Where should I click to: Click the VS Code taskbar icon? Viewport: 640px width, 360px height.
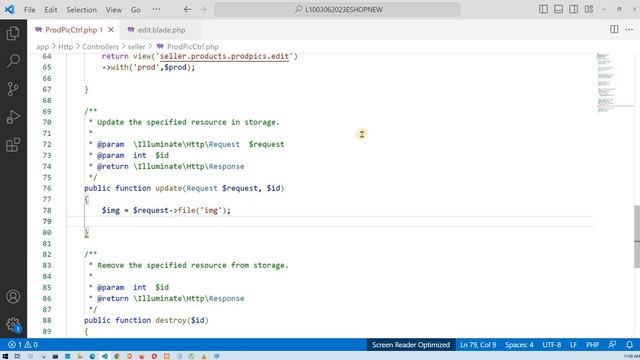(104, 356)
